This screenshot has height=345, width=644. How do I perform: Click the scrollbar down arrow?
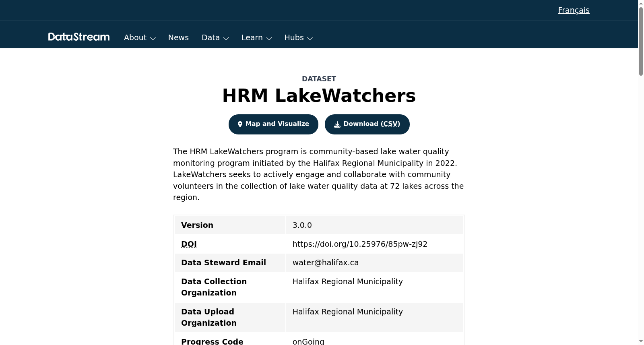click(x=641, y=342)
